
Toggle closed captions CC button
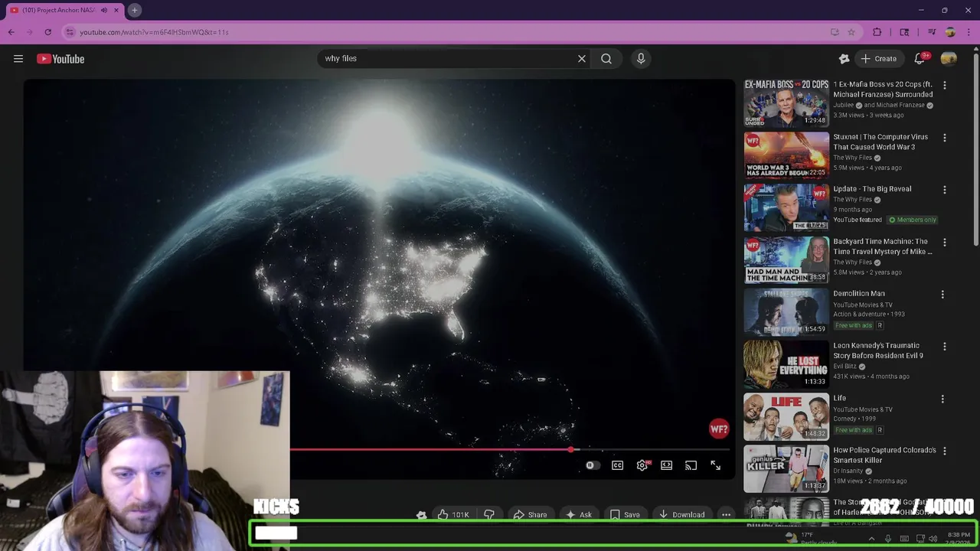coord(617,465)
